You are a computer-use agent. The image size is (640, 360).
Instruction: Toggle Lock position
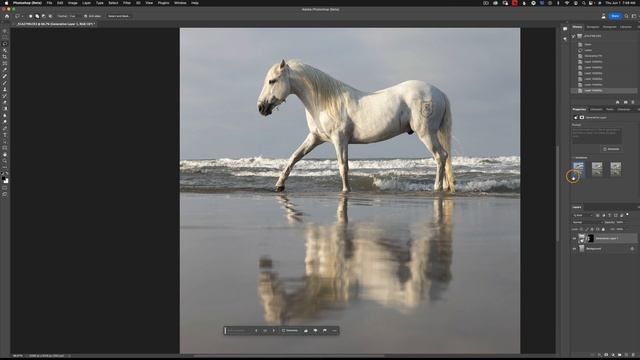pyautogui.click(x=592, y=229)
